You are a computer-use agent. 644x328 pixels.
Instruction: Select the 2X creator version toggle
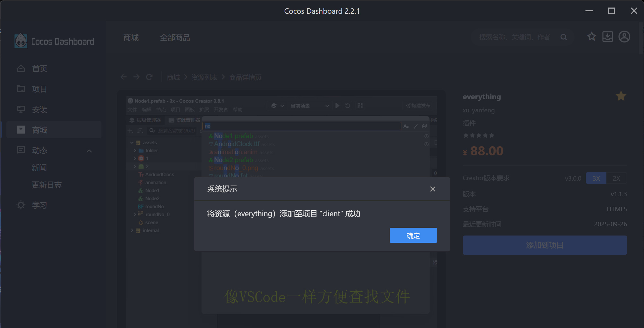616,178
